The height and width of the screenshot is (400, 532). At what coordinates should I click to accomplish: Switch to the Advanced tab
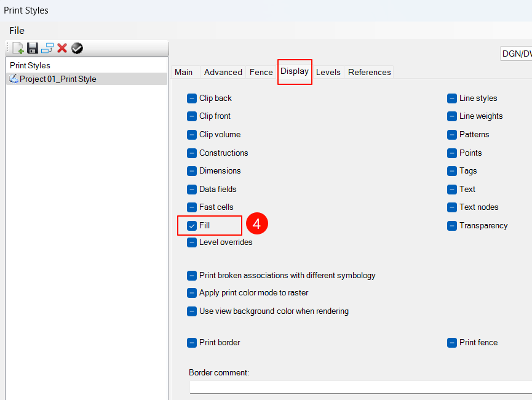pos(223,72)
